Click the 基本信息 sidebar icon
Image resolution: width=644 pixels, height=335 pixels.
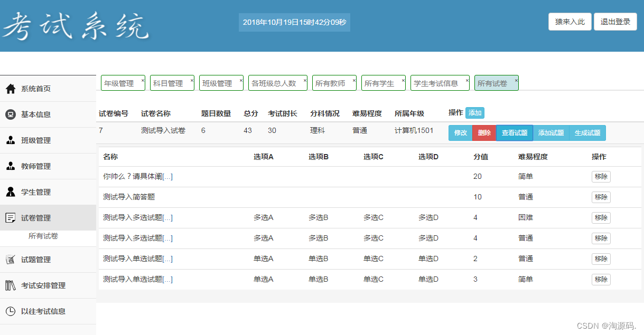coord(11,114)
